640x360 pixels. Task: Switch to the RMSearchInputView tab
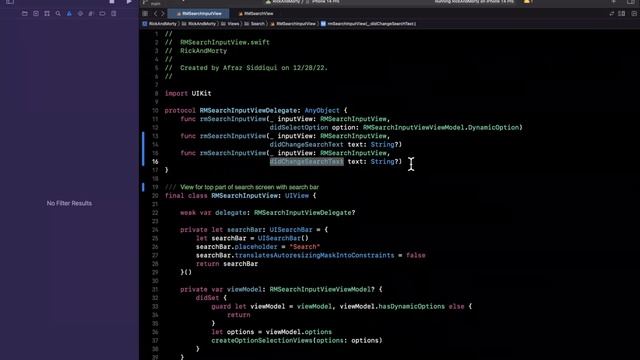pos(198,13)
